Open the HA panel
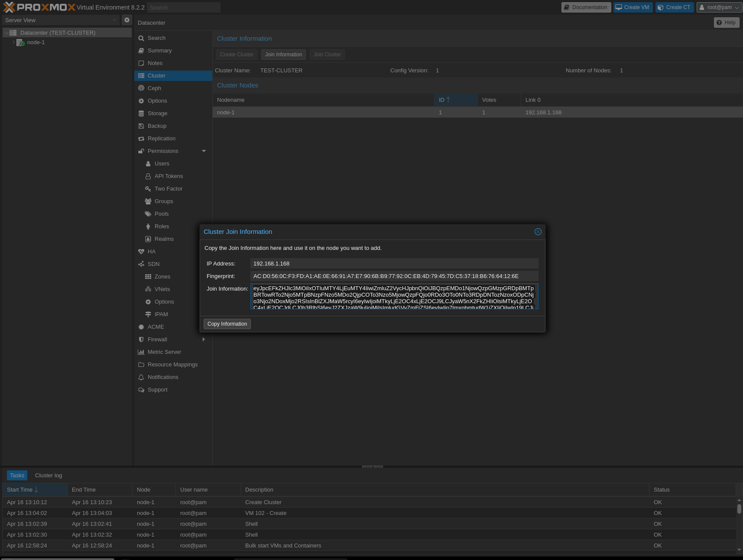This screenshot has width=743, height=560. tap(151, 251)
